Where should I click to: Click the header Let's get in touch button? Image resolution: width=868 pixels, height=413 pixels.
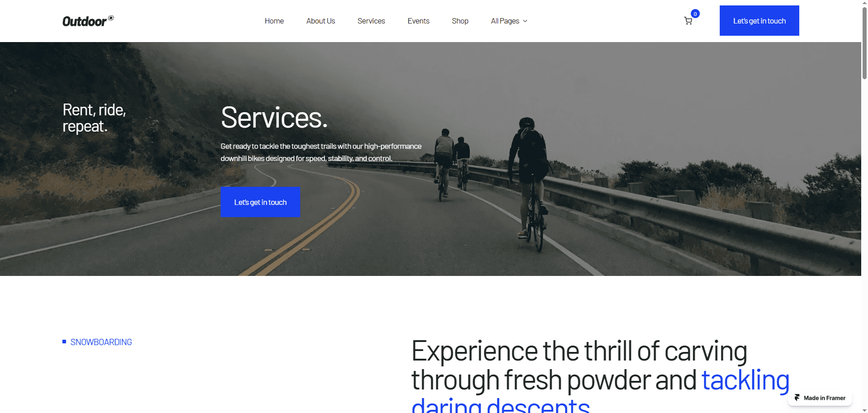click(759, 21)
